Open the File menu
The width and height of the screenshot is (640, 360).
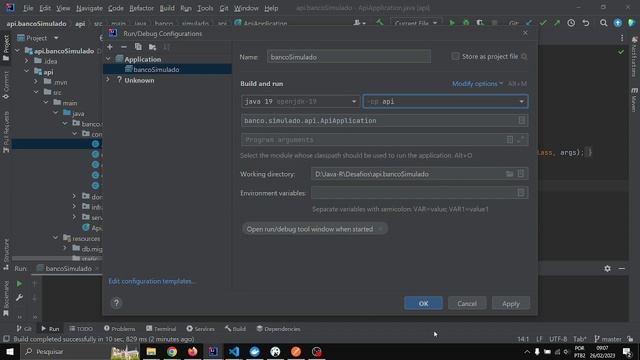(28, 8)
